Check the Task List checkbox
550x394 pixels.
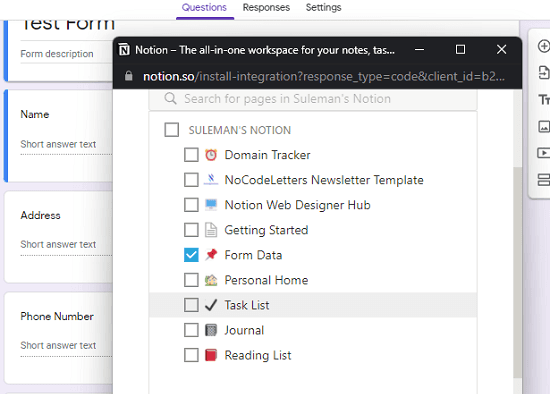click(x=191, y=305)
